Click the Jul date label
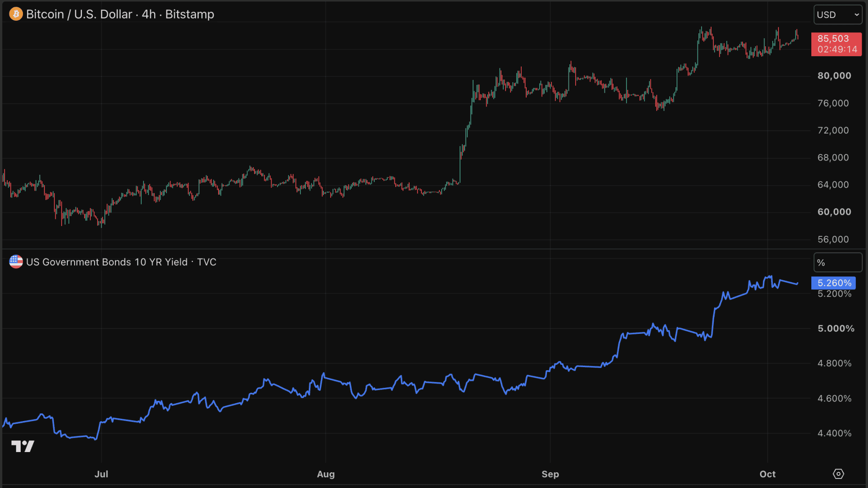This screenshot has height=488, width=868. (x=101, y=474)
